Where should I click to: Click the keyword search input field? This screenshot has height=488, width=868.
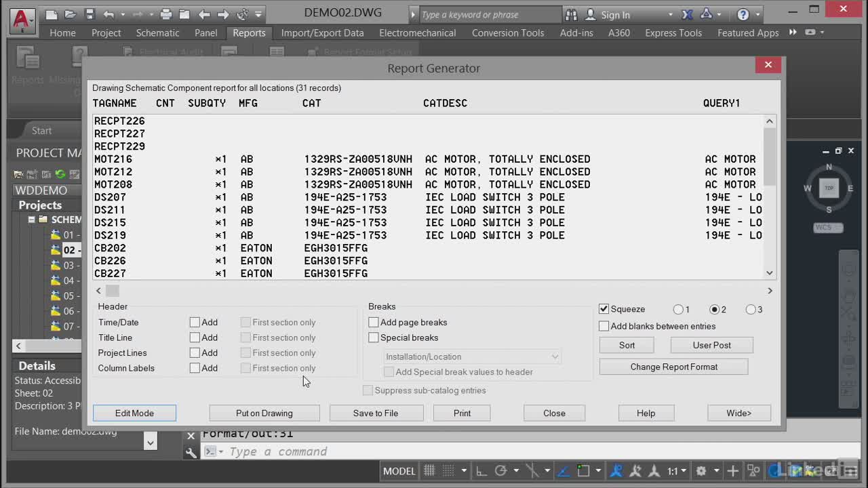click(491, 14)
